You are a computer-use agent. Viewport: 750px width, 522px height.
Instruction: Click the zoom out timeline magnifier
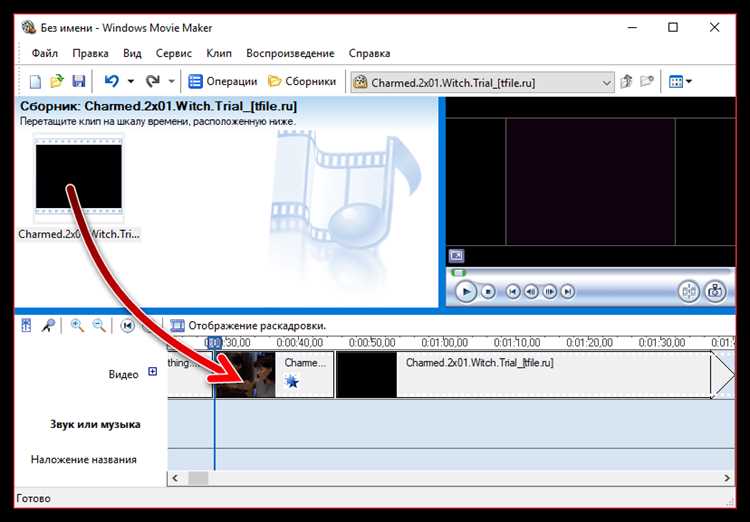tap(99, 326)
